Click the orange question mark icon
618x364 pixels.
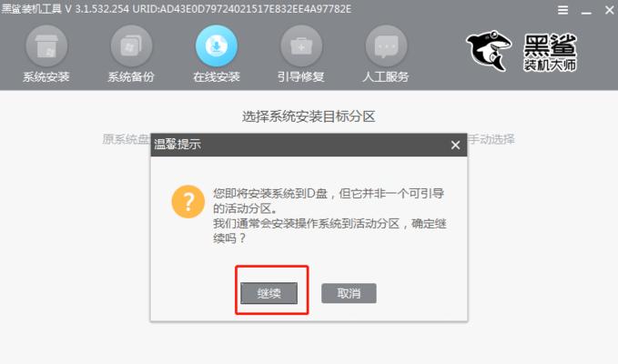(188, 202)
